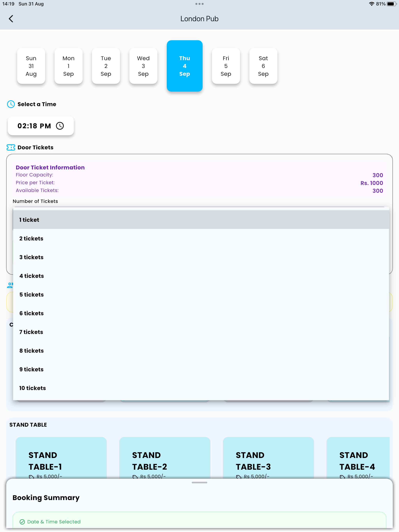Select the STAND TABLE-2 card
This screenshot has width=399, height=532.
point(165,458)
